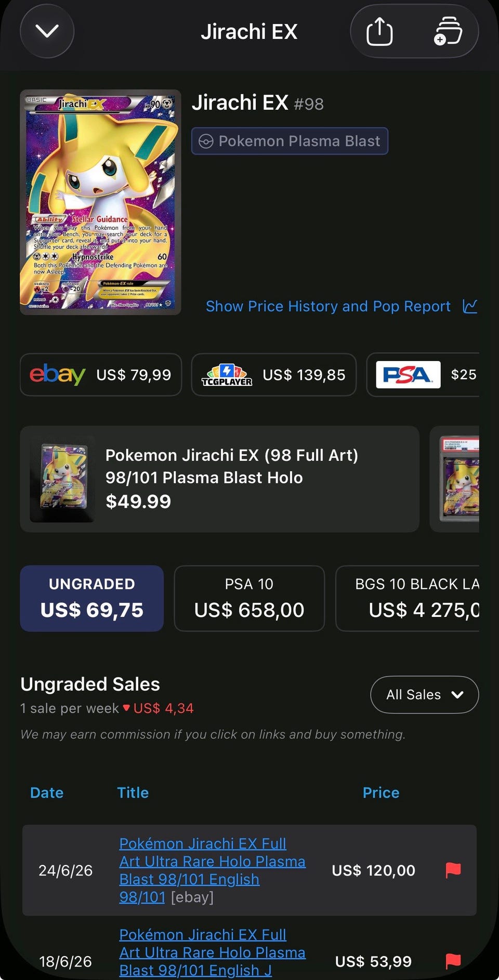This screenshot has width=499, height=980.
Task: Open eBay listing at US$ 79,99
Action: (101, 375)
